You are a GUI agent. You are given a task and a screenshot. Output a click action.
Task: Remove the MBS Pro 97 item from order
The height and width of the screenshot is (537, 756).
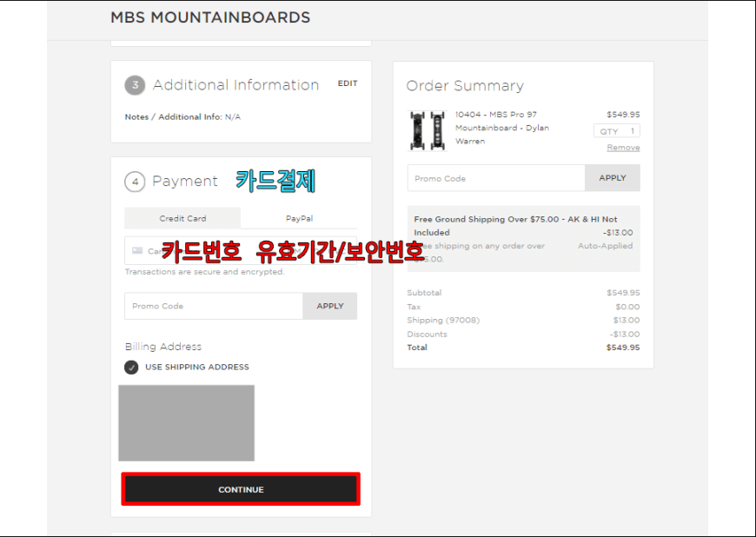point(623,148)
